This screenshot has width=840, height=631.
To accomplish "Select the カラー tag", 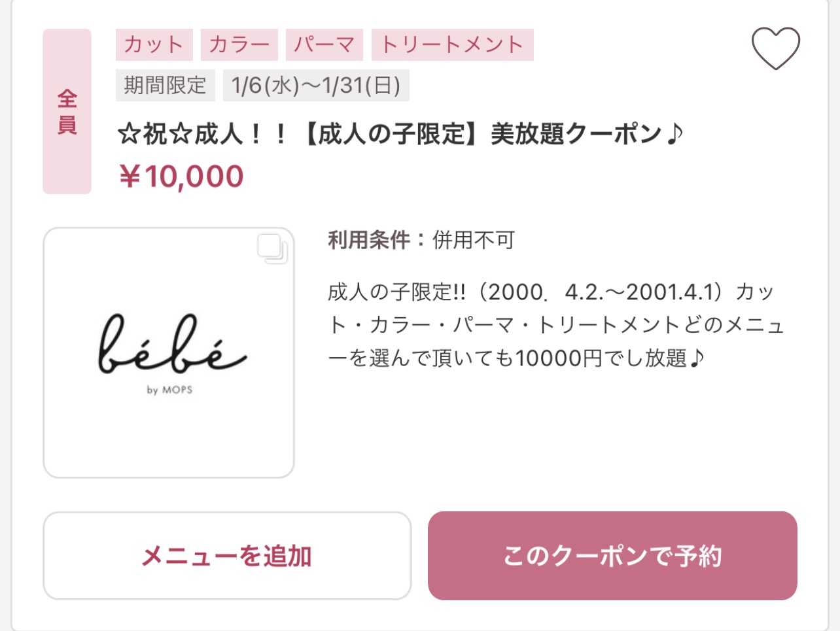I will pyautogui.click(x=239, y=44).
